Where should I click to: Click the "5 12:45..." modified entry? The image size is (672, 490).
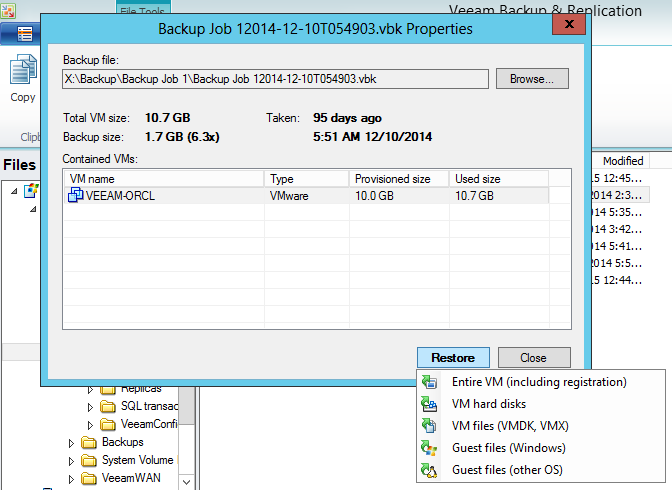click(618, 178)
